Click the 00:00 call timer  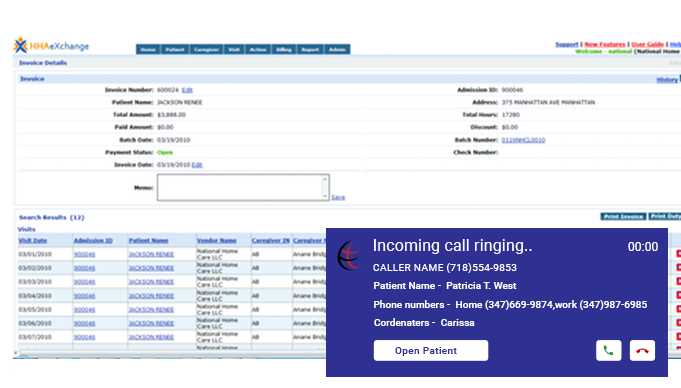click(x=642, y=247)
